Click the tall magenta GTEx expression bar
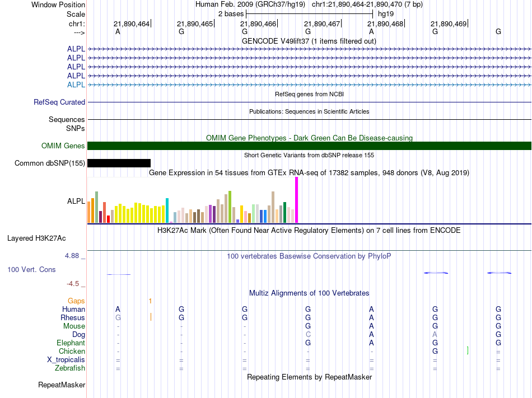The height and width of the screenshot is (398, 532). click(x=296, y=200)
